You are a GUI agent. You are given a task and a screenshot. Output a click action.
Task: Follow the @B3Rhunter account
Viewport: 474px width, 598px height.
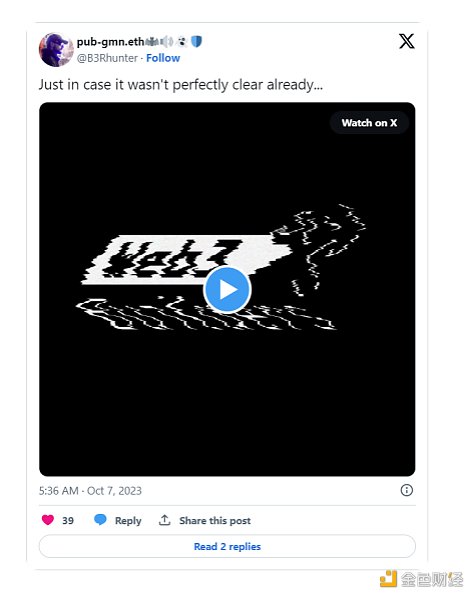(163, 58)
